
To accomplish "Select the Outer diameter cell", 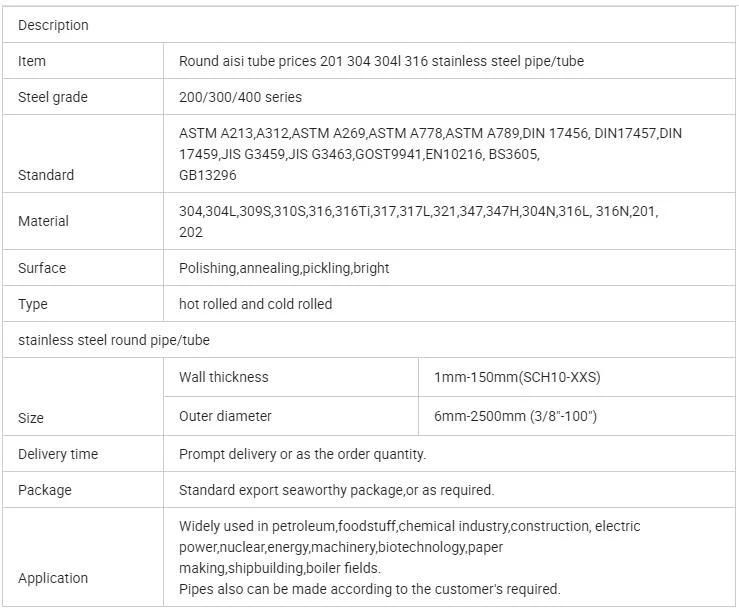I will (291, 416).
